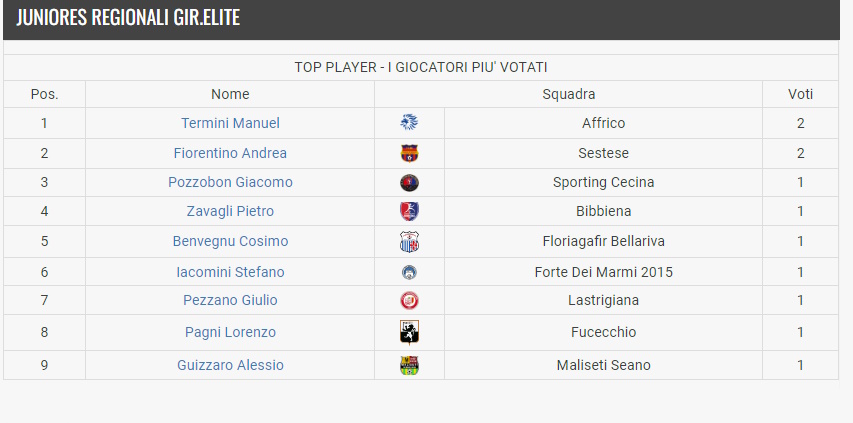
Task: Open Fiorentino Andrea player profile
Action: point(230,153)
